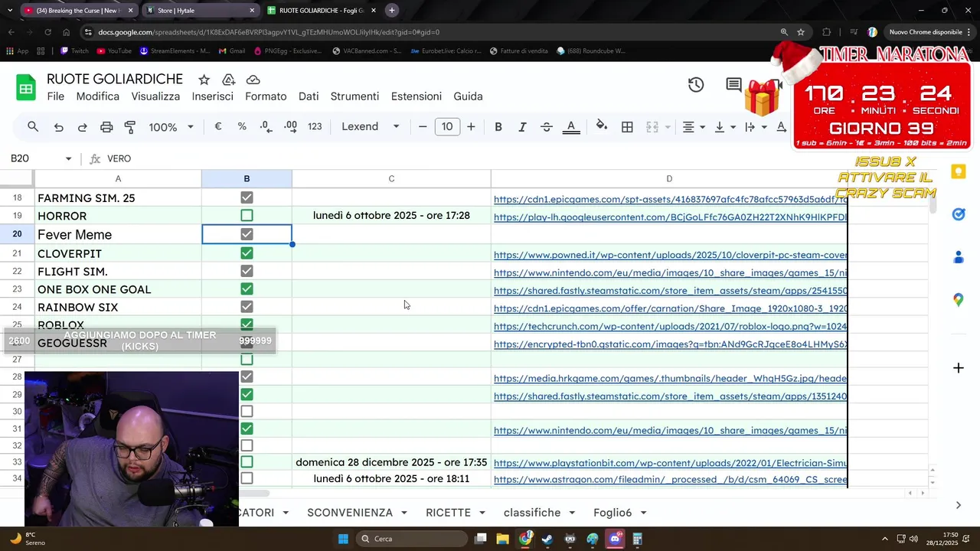Expand Name box dropdown arrow

click(x=68, y=158)
